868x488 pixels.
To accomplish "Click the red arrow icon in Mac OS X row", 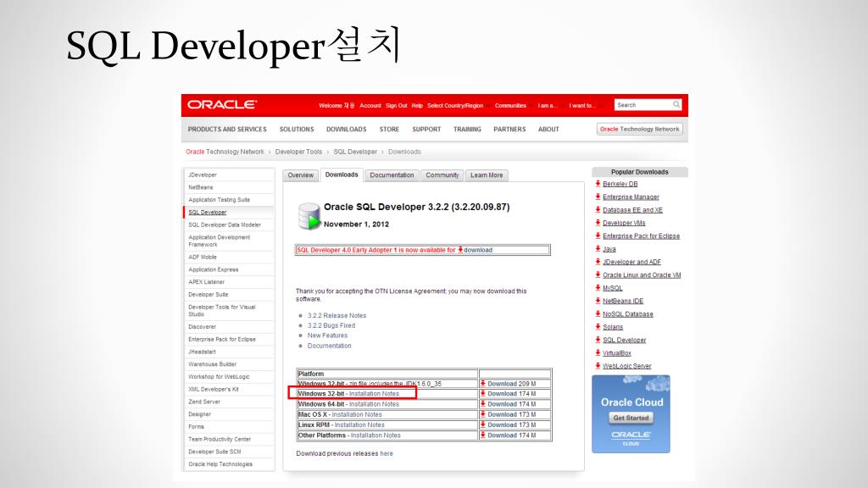I will [482, 414].
